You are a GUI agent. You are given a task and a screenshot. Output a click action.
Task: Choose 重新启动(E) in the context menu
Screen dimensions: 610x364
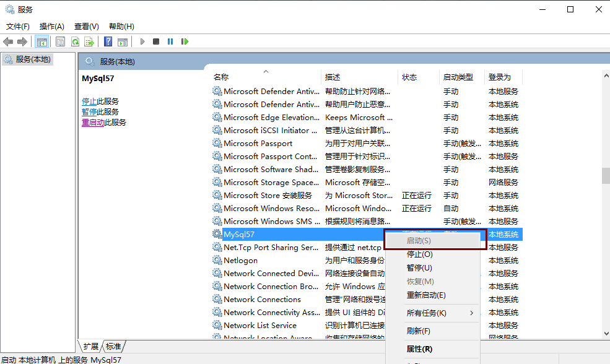pos(432,295)
